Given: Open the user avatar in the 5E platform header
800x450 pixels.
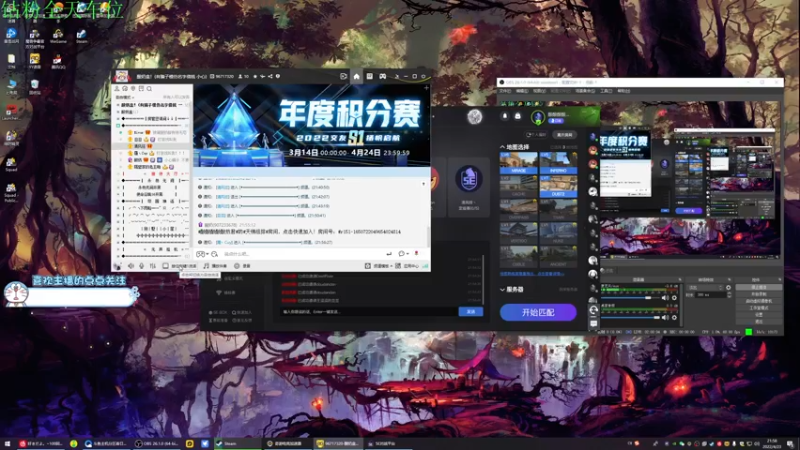Looking at the screenshot, I should [538, 117].
